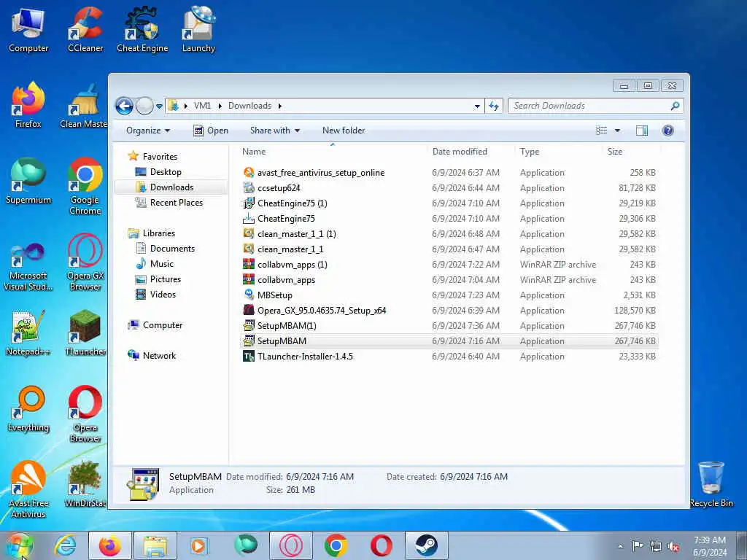Click the Search Downloads field

(595, 106)
